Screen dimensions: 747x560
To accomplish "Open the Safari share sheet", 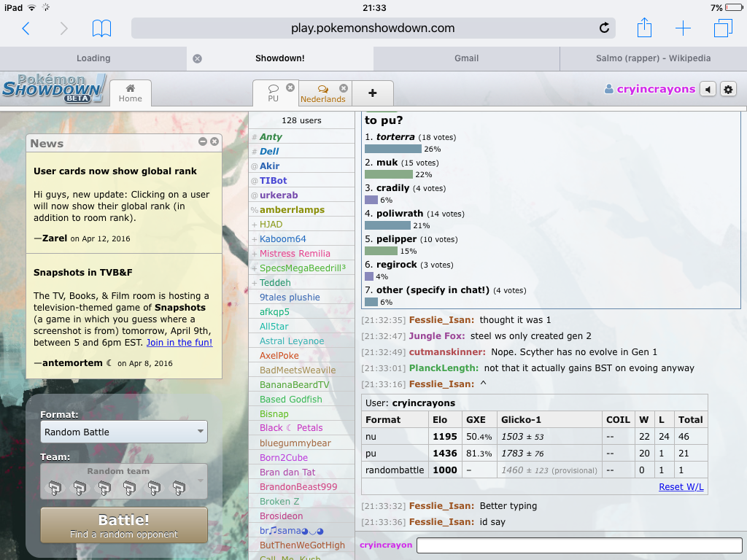I will point(644,28).
